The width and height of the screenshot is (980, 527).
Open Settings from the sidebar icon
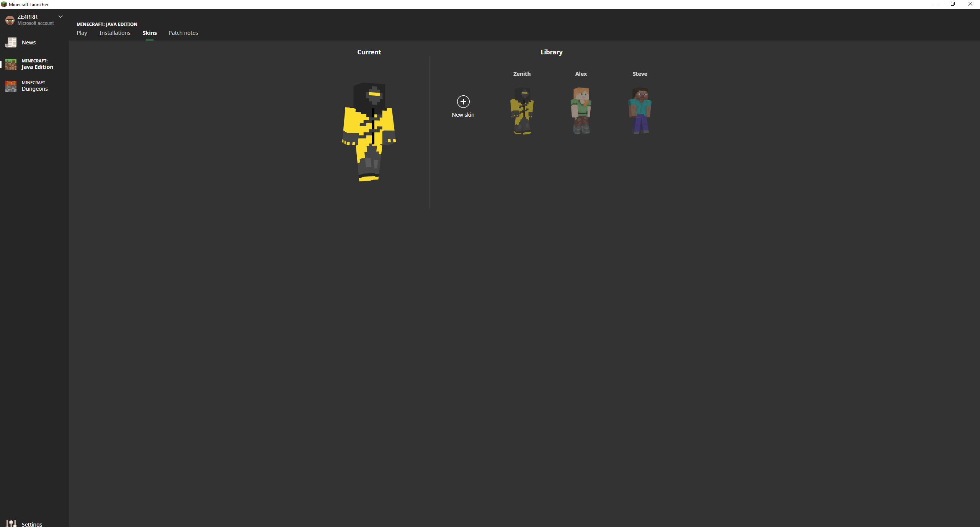[11, 523]
